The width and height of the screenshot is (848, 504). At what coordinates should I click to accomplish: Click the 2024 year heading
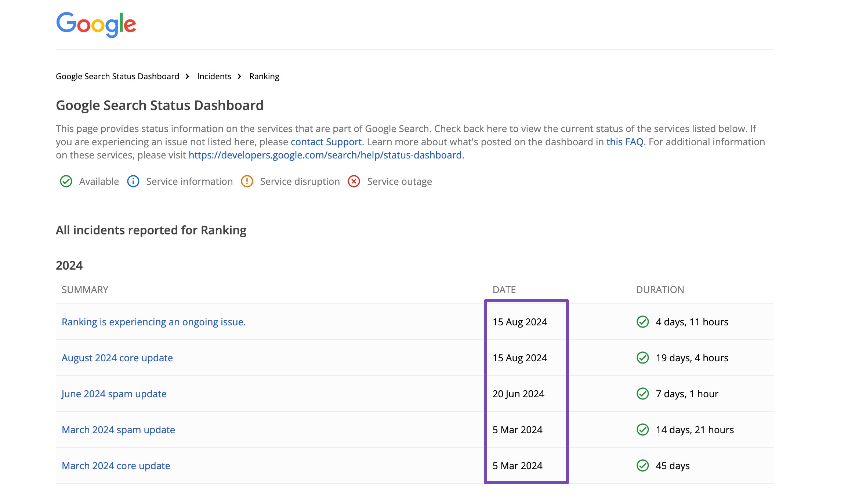(x=69, y=265)
